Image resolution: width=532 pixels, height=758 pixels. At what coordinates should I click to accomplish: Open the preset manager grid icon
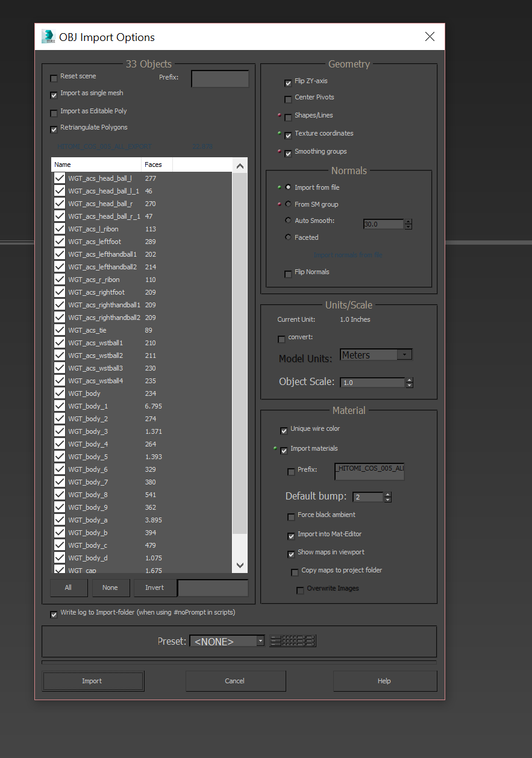pos(293,641)
